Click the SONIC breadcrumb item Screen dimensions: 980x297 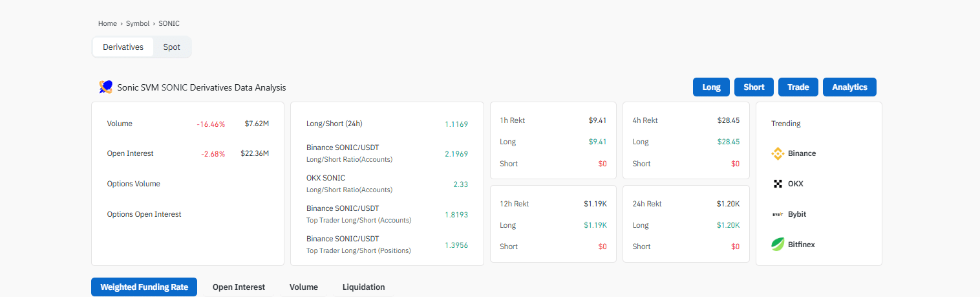[x=169, y=23]
